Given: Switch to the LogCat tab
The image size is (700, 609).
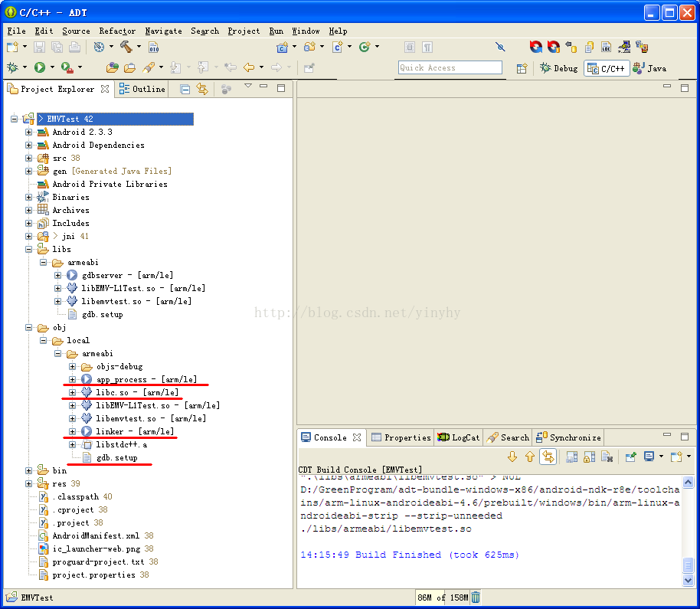Looking at the screenshot, I should click(459, 437).
